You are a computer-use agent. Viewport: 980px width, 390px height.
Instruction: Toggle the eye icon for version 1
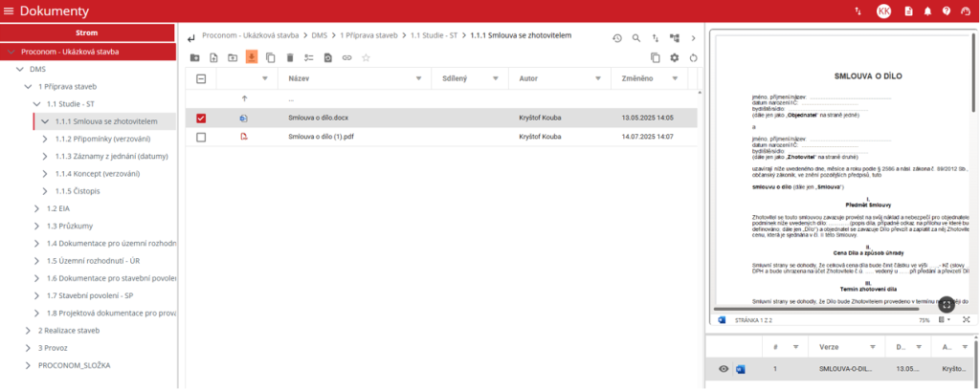click(724, 369)
